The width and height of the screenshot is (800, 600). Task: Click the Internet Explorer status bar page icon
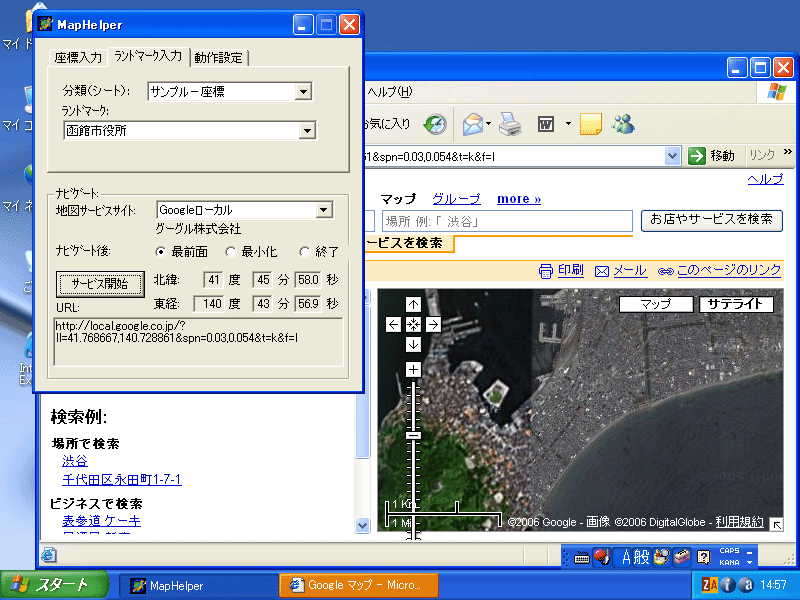49,555
